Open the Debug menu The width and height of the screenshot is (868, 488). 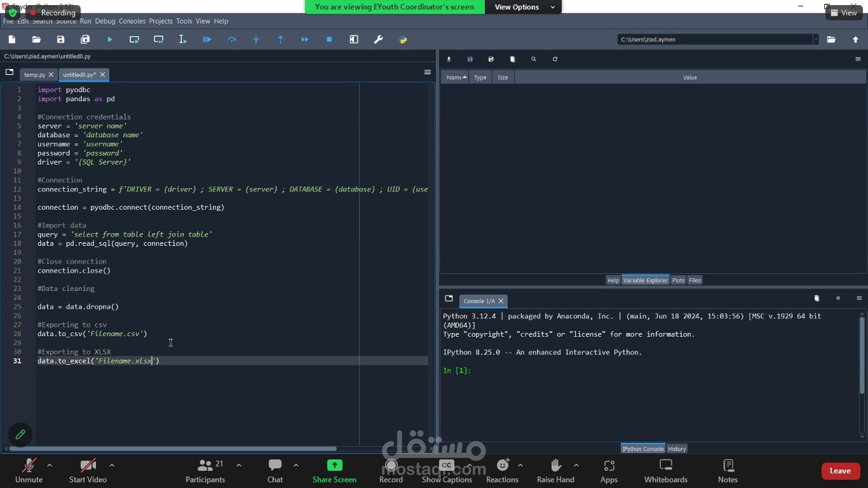105,21
